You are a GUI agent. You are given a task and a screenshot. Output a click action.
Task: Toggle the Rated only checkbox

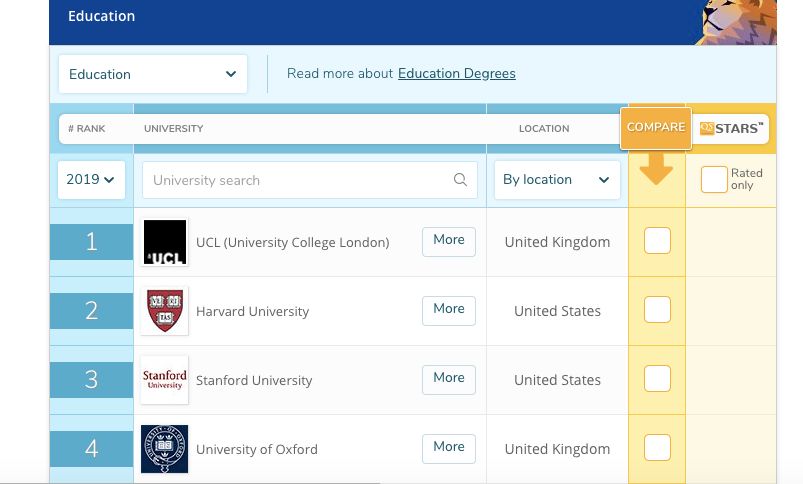pos(714,179)
